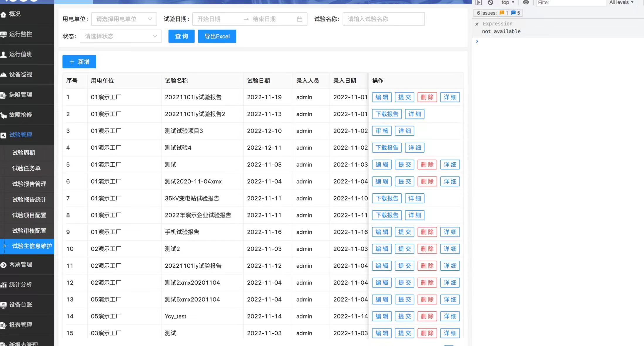644x346 pixels.
Task: Click the DevTools Filter input
Action: (571, 3)
